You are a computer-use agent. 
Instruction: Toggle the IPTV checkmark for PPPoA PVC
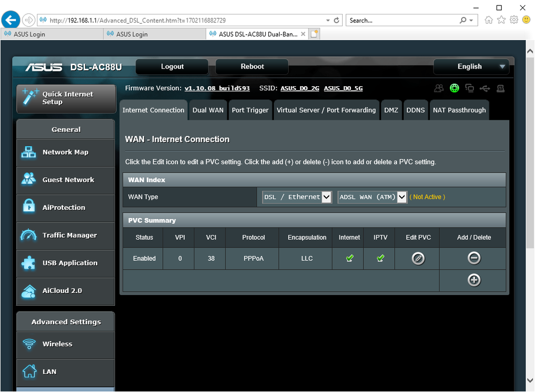click(x=380, y=259)
